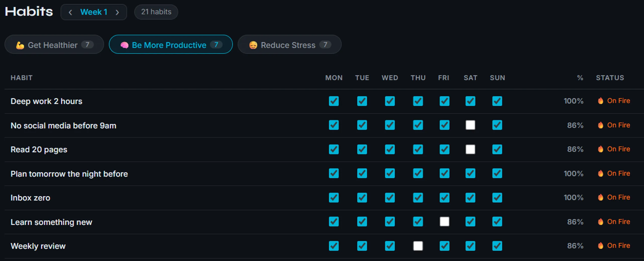This screenshot has height=261, width=644.
Task: Click the Inbox zero habit name
Action: [30, 198]
